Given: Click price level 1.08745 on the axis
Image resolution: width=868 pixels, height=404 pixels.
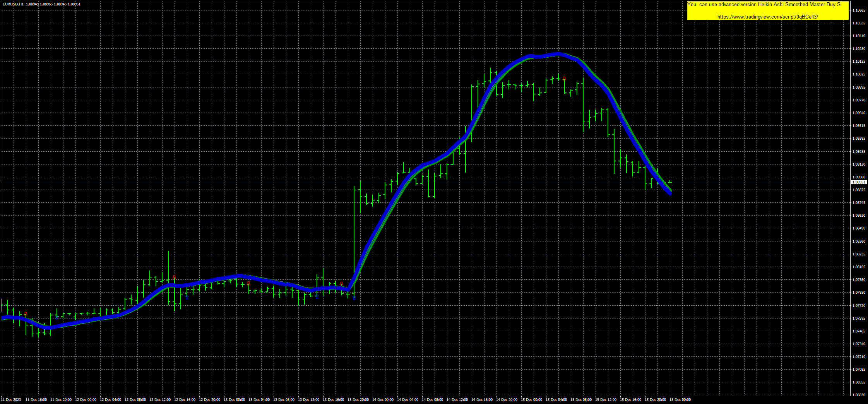Looking at the screenshot, I should coord(859,203).
